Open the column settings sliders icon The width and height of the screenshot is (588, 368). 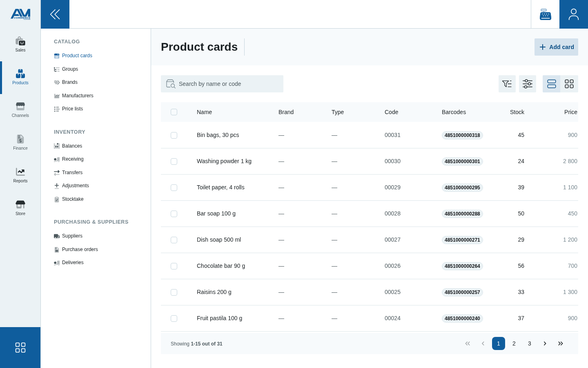[x=528, y=84]
